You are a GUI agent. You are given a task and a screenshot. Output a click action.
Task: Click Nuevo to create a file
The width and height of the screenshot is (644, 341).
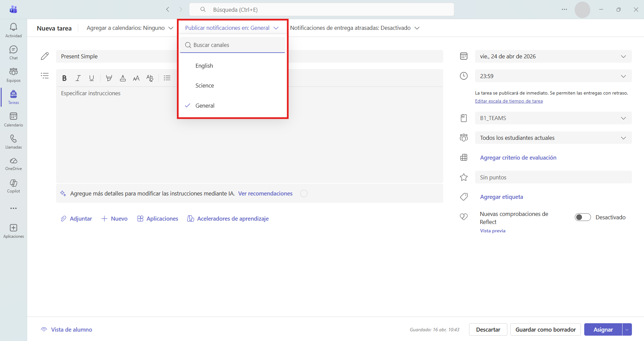[114, 219]
